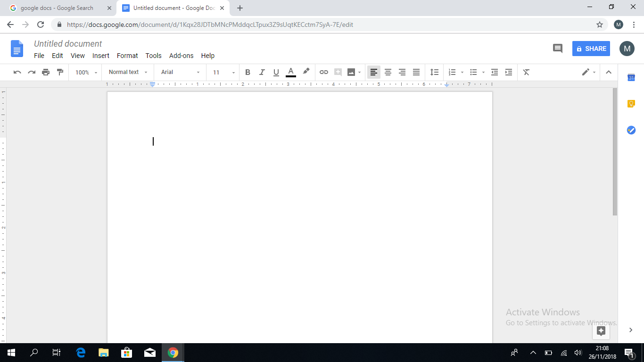644x362 pixels.
Task: Undo the last action
Action: pos(17,72)
